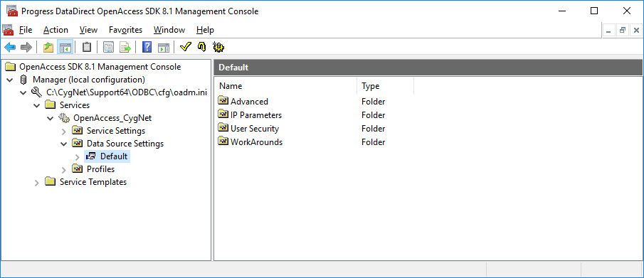Click the gears icon beside OpenAccess_CygNet
Viewport: 644px width, 278px height.
pyautogui.click(x=63, y=118)
